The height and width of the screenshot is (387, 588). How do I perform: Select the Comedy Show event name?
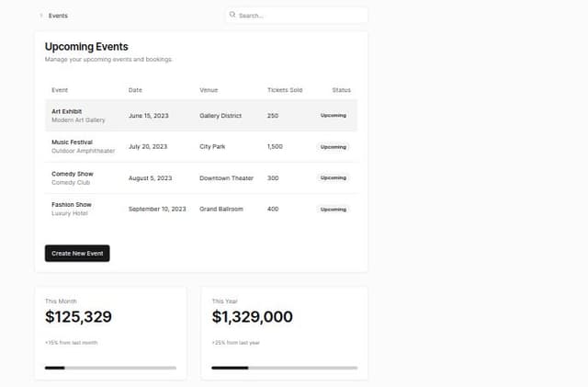[x=73, y=174]
